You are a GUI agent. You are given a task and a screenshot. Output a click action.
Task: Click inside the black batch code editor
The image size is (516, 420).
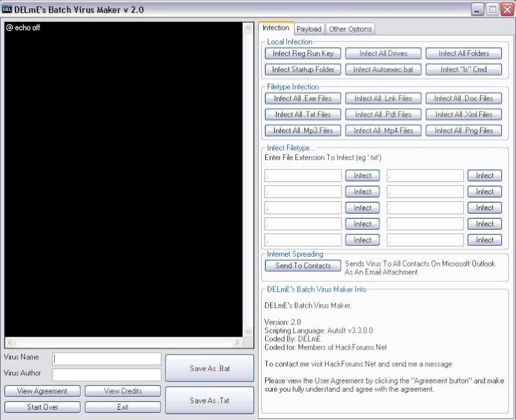[x=124, y=179]
